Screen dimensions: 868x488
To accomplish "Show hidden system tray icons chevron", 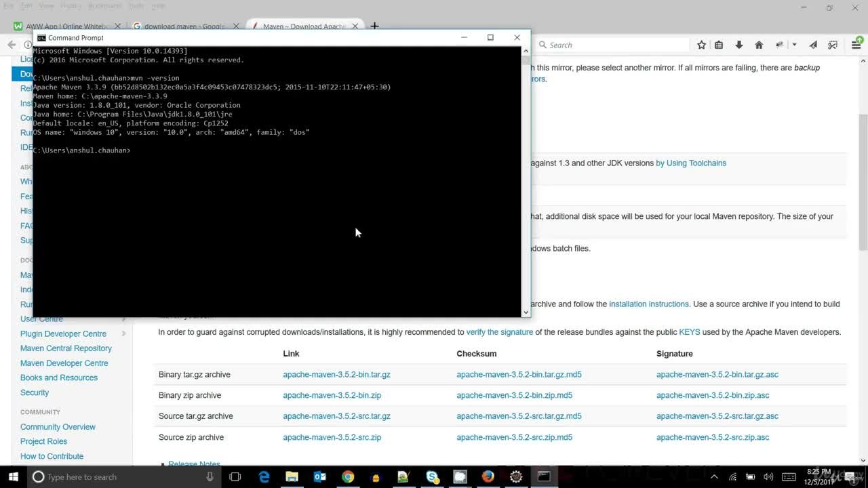I will point(714,476).
